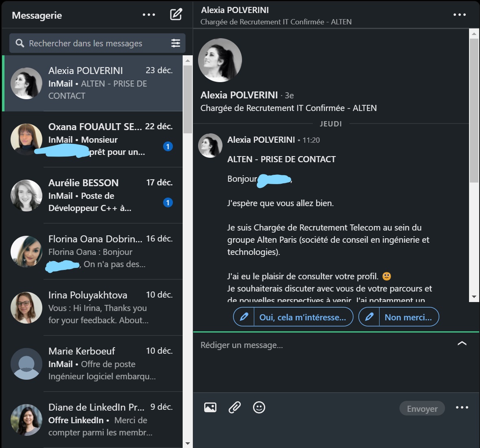This screenshot has height=448, width=480.
Task: Click conversation list scrollbar up arrow
Action: coord(188,61)
